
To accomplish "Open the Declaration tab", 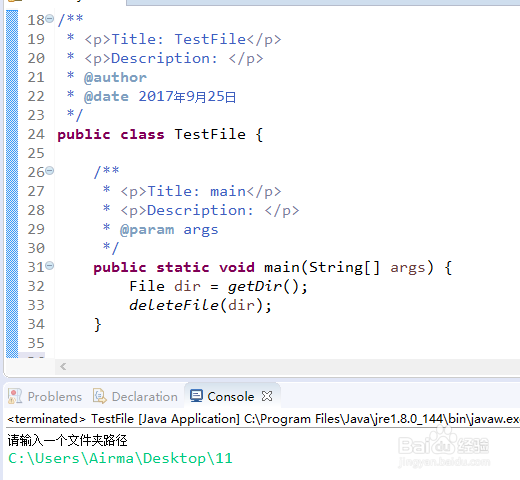I will tap(135, 396).
